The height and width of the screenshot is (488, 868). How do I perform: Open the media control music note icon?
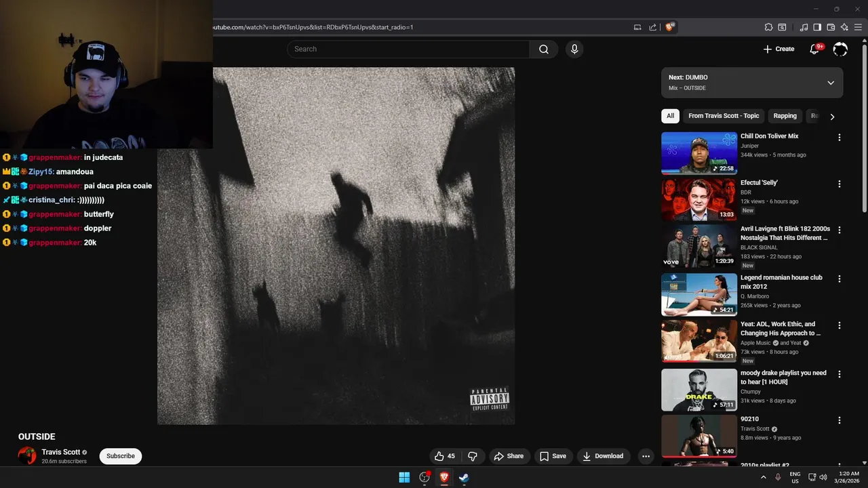click(804, 27)
